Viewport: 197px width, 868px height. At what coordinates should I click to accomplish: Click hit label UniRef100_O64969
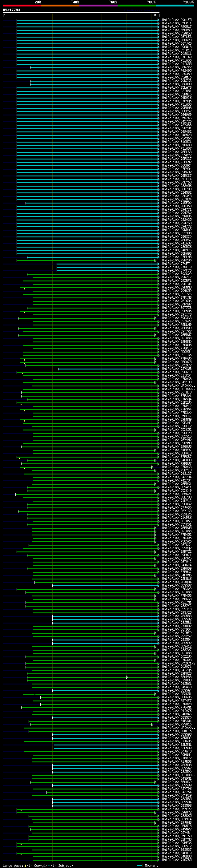[x=177, y=115]
